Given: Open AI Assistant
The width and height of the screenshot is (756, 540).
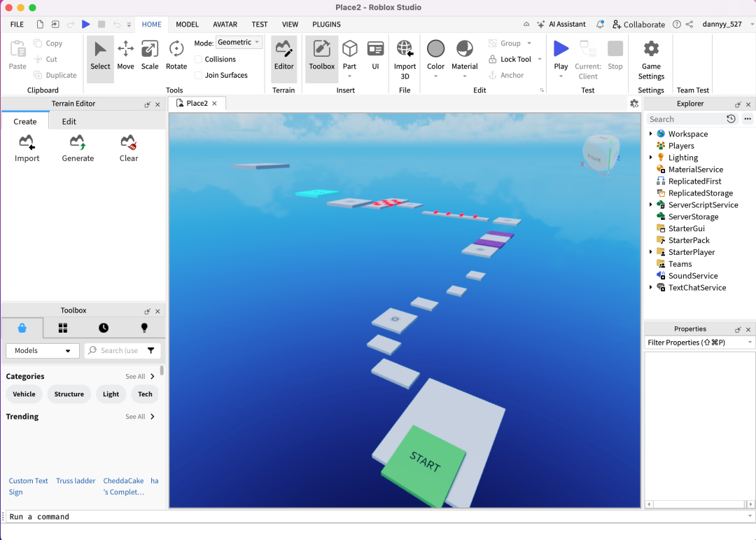Looking at the screenshot, I should pos(561,24).
